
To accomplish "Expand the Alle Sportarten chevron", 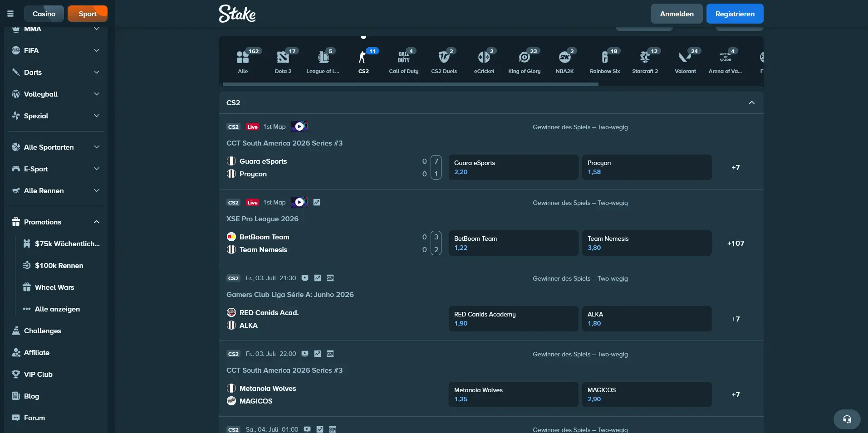I will [x=97, y=147].
